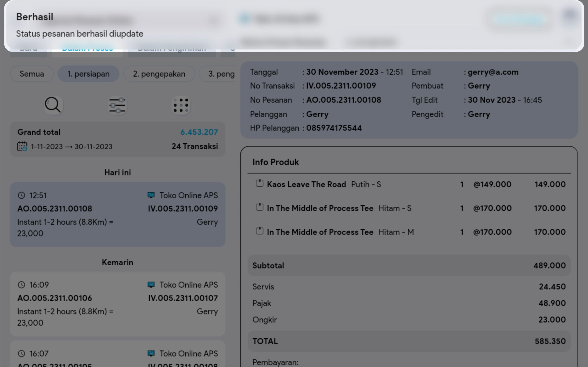The image size is (588, 367).
Task: Dismiss the Berhasil notification banner
Action: pos(294,25)
